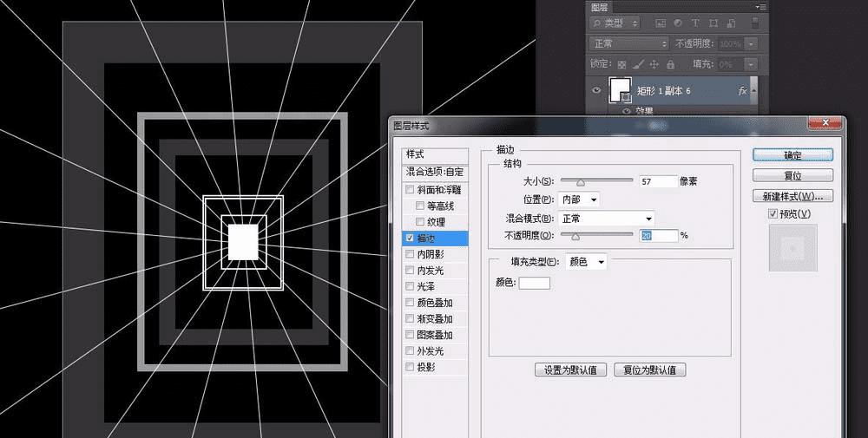The width and height of the screenshot is (868, 438).
Task: Click the 大小 stroke size slider
Action: pos(597,181)
